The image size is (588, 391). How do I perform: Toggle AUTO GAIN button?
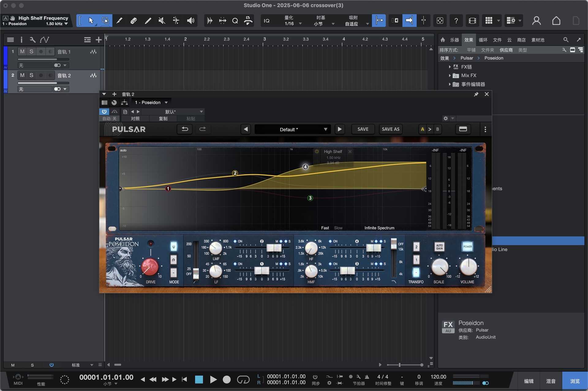439,247
